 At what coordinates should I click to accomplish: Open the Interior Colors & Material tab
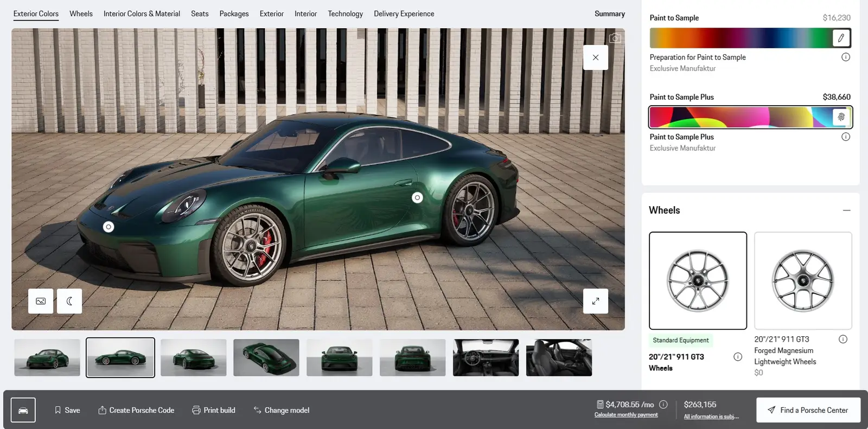(x=142, y=14)
